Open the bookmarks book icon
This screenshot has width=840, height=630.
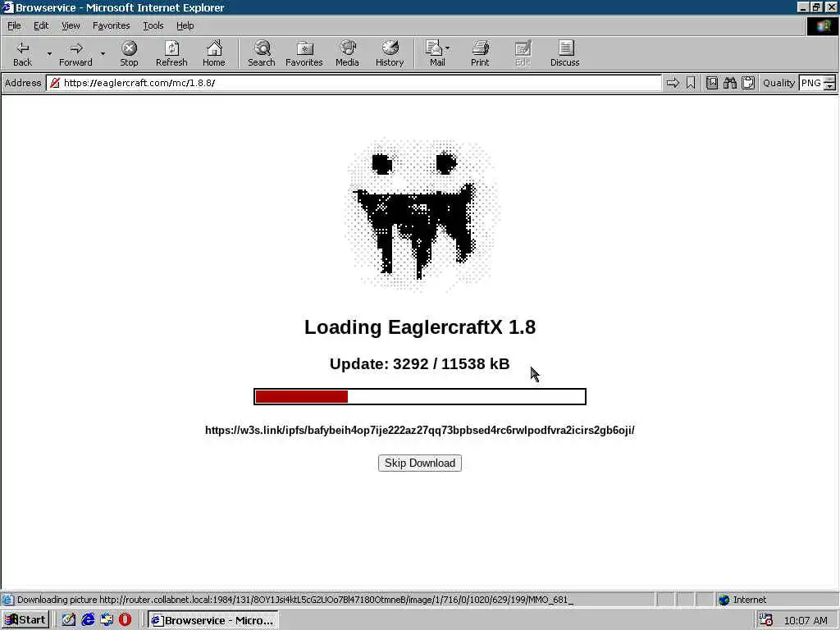[x=711, y=83]
